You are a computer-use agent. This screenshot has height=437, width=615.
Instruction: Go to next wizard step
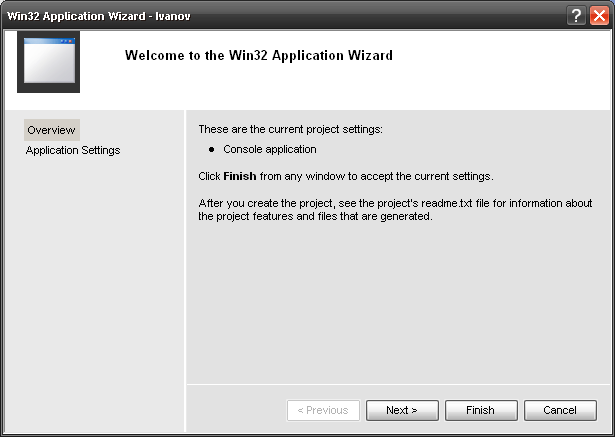(402, 410)
